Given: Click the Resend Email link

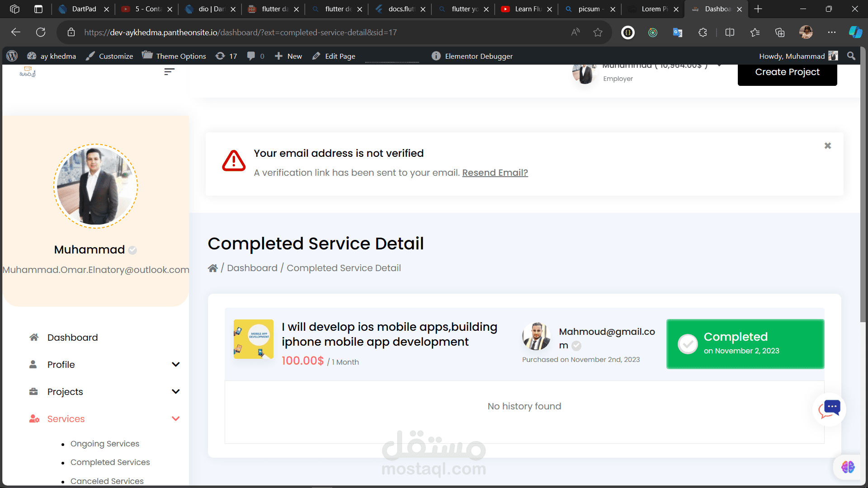Looking at the screenshot, I should [495, 173].
